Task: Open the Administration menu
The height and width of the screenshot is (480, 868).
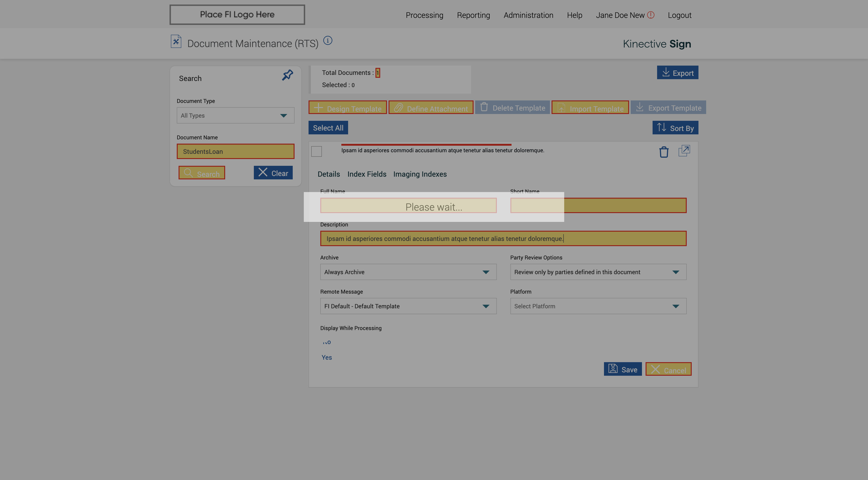Action: tap(528, 15)
